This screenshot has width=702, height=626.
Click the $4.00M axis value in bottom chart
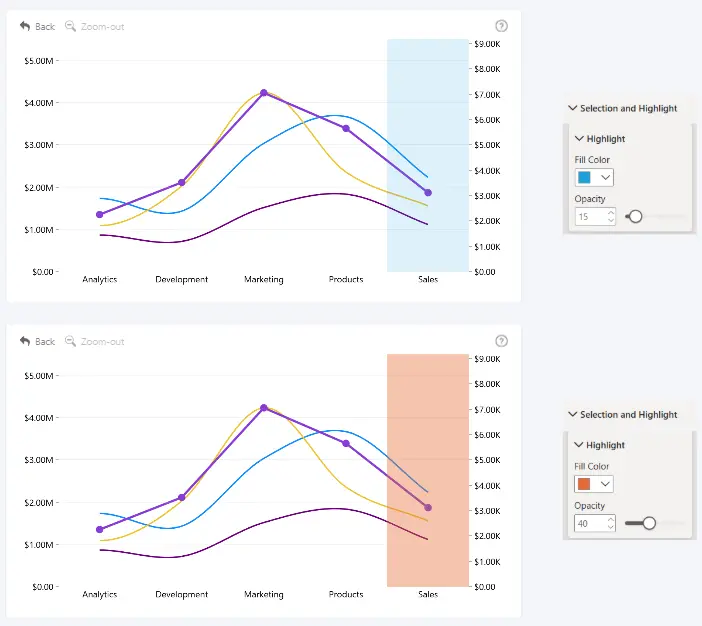point(39,418)
